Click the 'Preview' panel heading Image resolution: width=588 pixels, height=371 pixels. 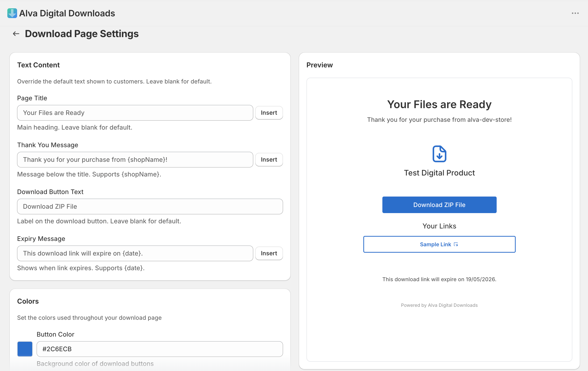319,65
